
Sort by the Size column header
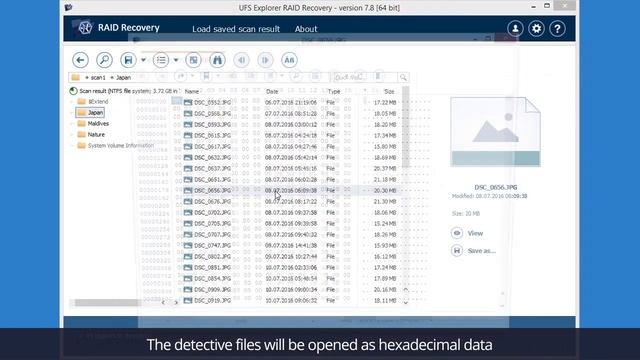coord(389,91)
